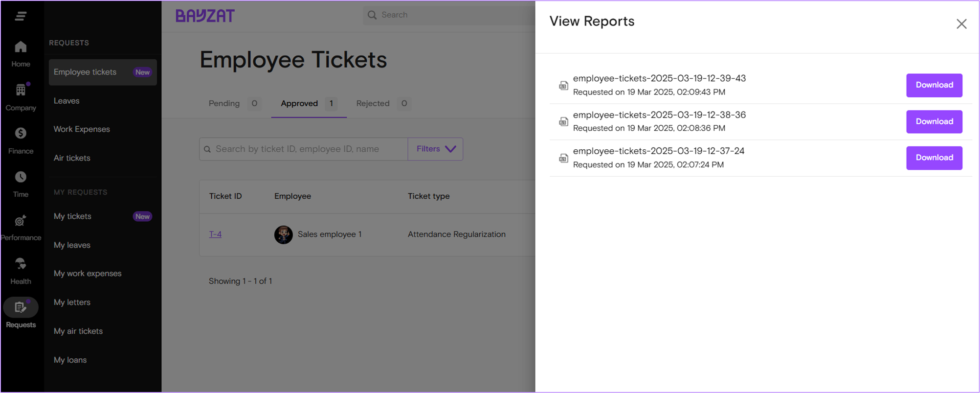This screenshot has height=393, width=980.
Task: Expand the Filters dropdown
Action: click(x=435, y=149)
